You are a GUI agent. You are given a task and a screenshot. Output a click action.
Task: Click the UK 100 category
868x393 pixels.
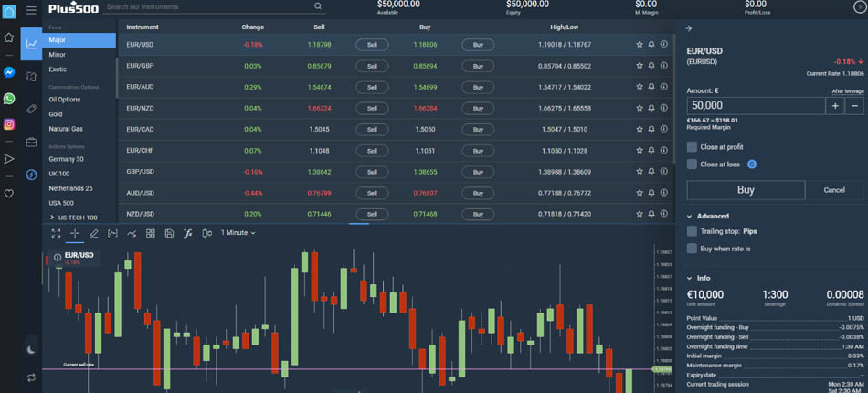59,174
